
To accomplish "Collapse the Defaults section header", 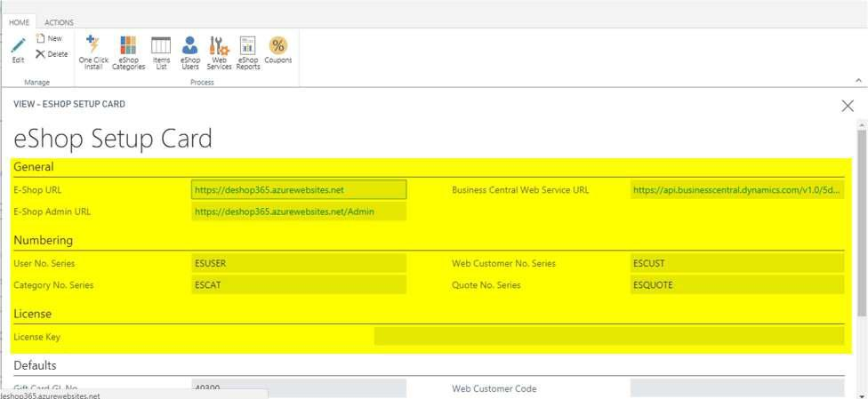I will click(35, 365).
